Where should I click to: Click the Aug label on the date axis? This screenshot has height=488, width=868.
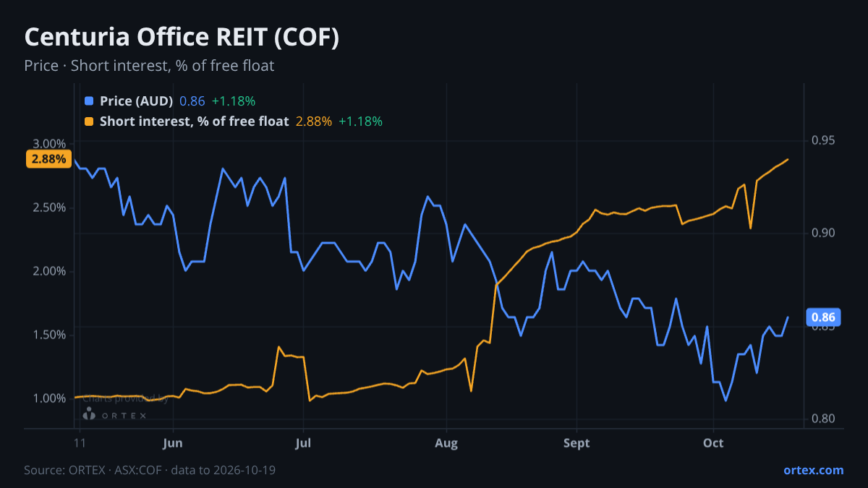coord(447,443)
